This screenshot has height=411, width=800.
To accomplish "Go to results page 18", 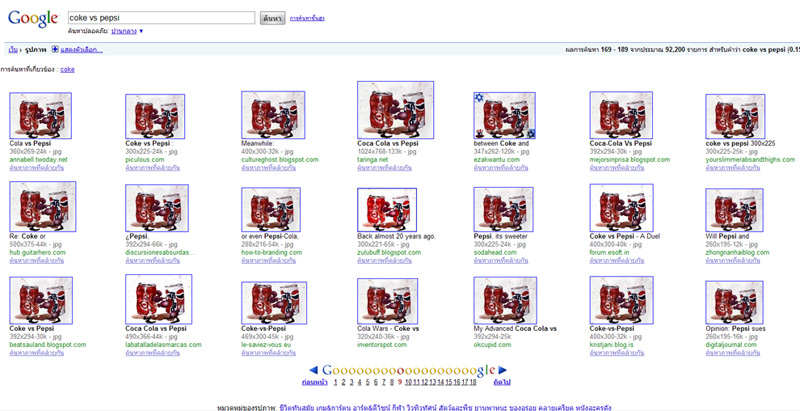I will click(473, 382).
